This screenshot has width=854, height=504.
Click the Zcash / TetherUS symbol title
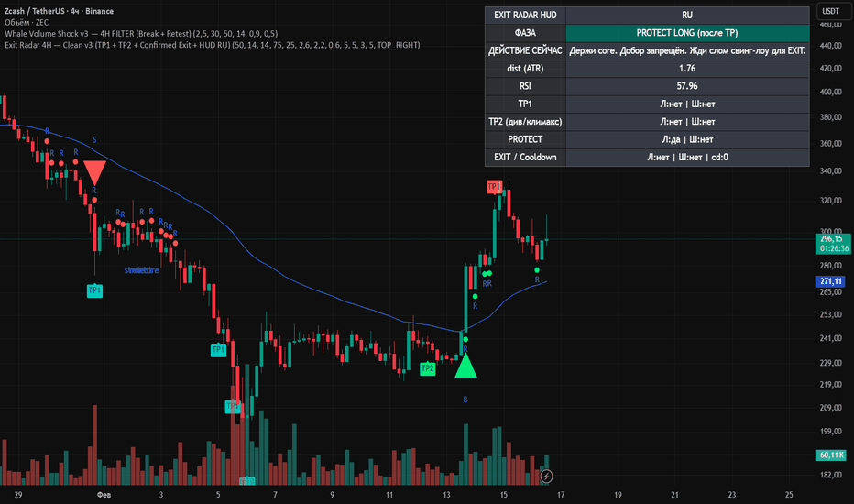pyautogui.click(x=59, y=11)
